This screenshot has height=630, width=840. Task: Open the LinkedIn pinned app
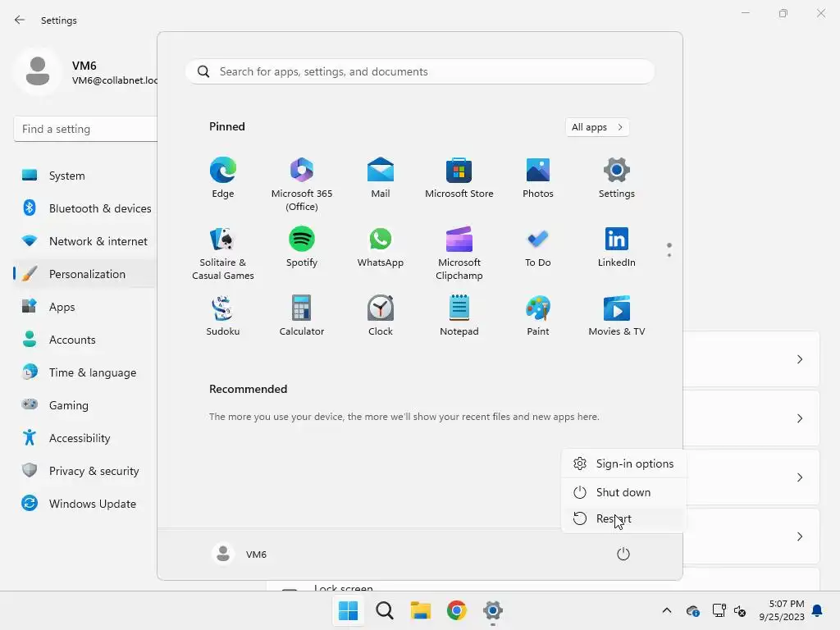point(617,247)
